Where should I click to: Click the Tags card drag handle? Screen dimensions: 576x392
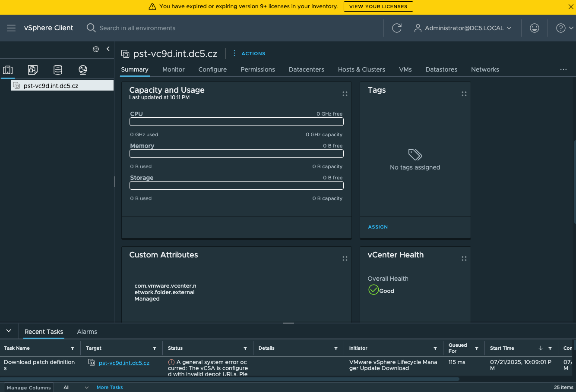(464, 94)
